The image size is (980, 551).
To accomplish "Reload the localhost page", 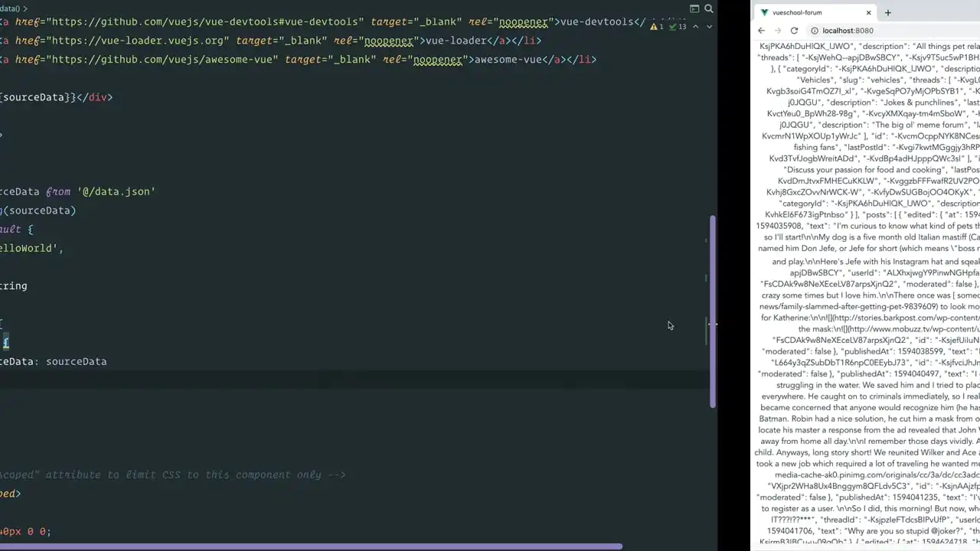I will coord(794,31).
